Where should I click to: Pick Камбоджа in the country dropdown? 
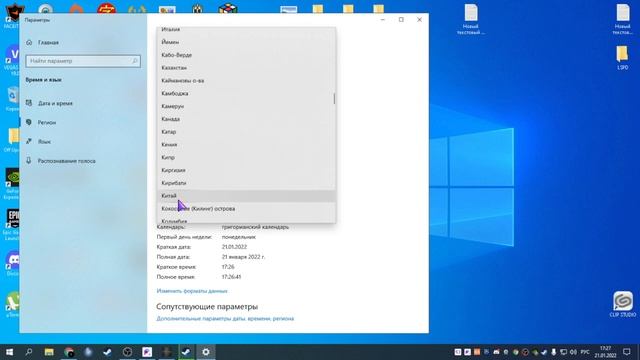tap(246, 93)
